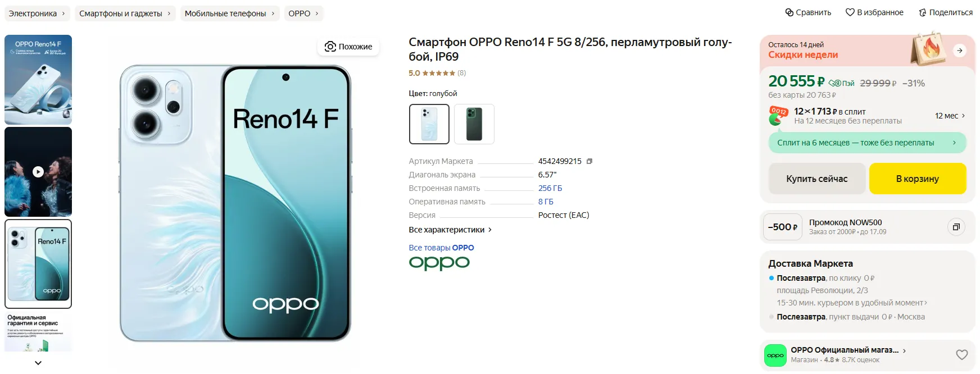This screenshot has height=374, width=980.
Task: Select the green color variant swatch
Action: [x=474, y=124]
